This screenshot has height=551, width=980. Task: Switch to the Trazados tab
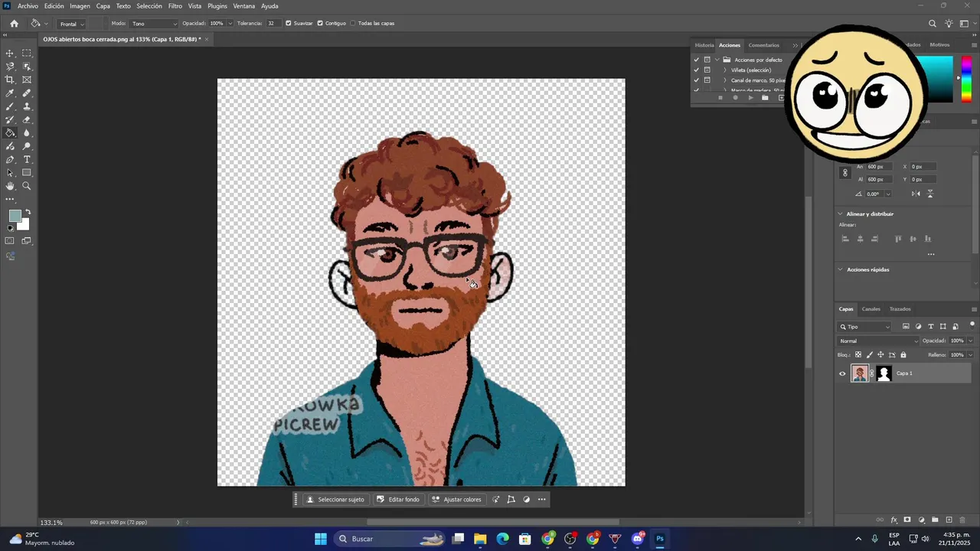point(900,309)
